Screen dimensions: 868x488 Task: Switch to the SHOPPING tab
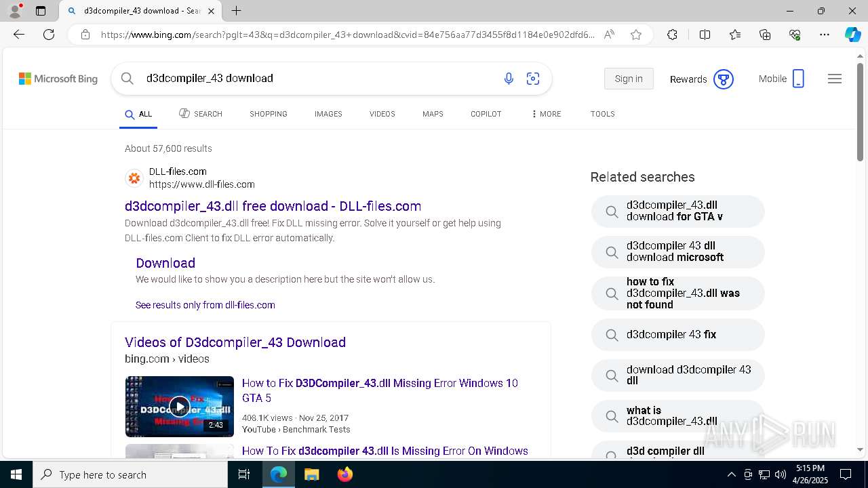pos(269,114)
